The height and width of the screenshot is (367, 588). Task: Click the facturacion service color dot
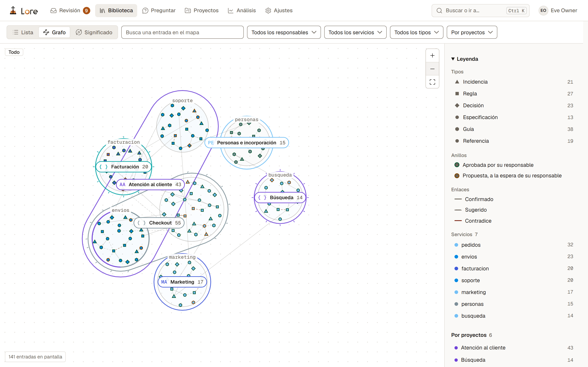pos(456,269)
